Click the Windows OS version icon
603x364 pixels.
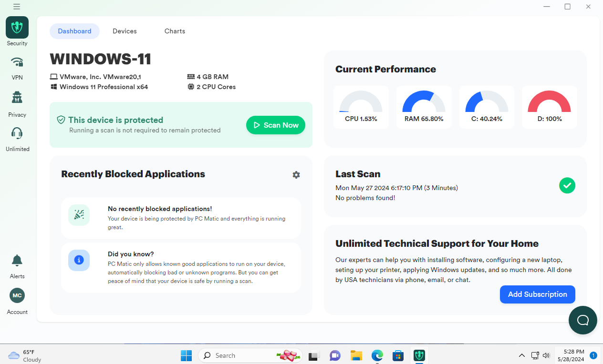pyautogui.click(x=54, y=87)
